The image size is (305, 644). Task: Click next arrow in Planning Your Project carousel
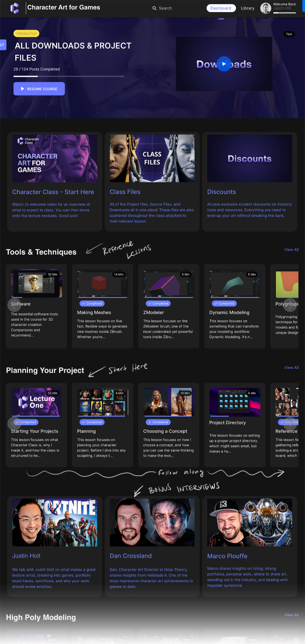[x=290, y=423]
